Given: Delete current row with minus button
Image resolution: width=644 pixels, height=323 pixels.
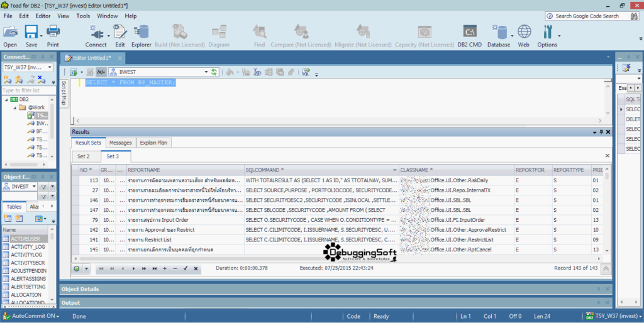Looking at the screenshot, I should click(x=175, y=268).
